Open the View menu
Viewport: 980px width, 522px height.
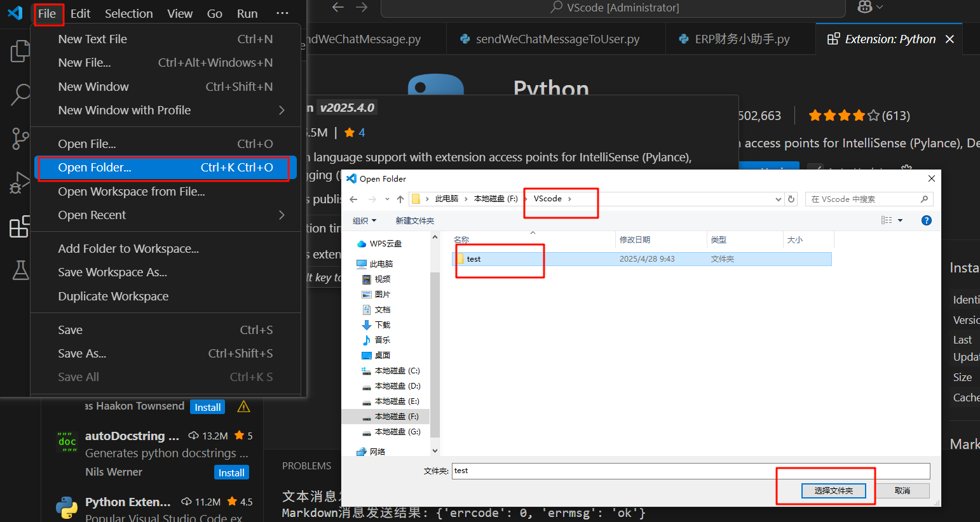pos(180,13)
